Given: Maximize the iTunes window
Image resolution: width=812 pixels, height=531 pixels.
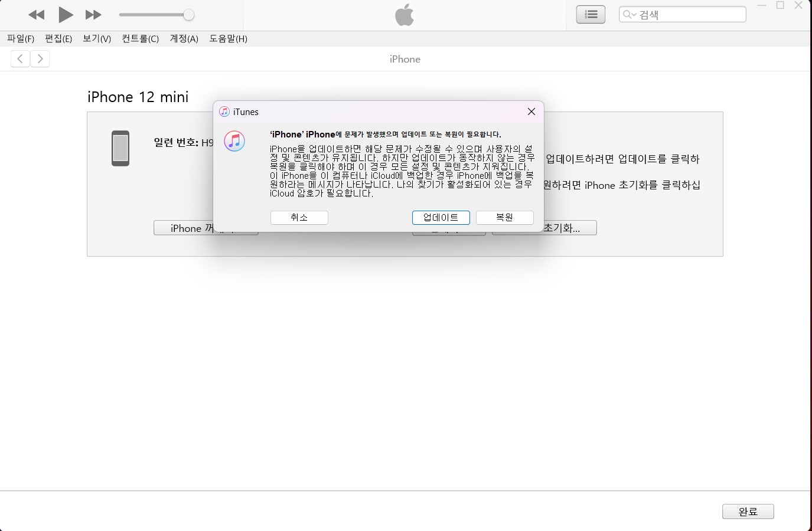Looking at the screenshot, I should click(x=780, y=6).
